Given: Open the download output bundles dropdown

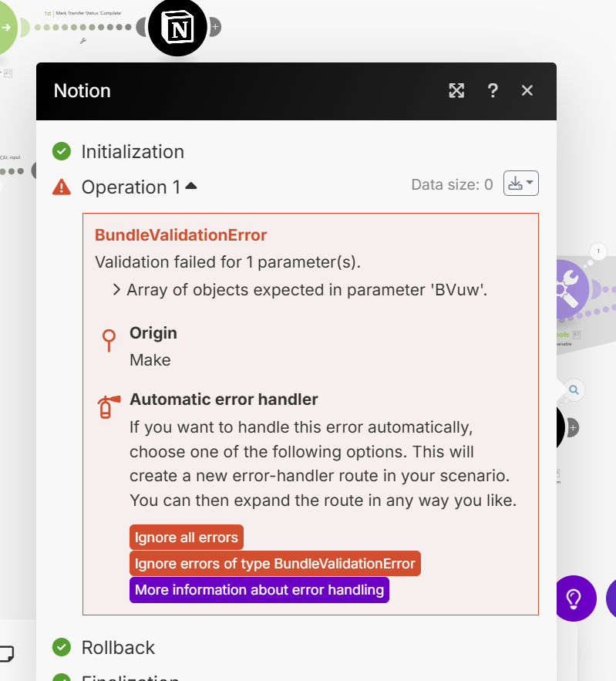Looking at the screenshot, I should click(x=520, y=184).
